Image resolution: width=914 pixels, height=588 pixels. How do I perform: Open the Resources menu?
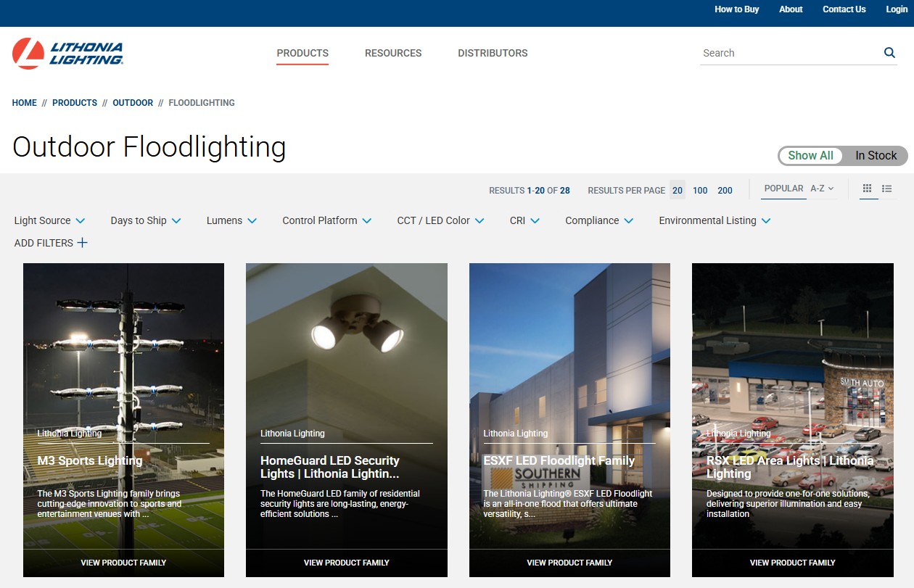pyautogui.click(x=393, y=53)
